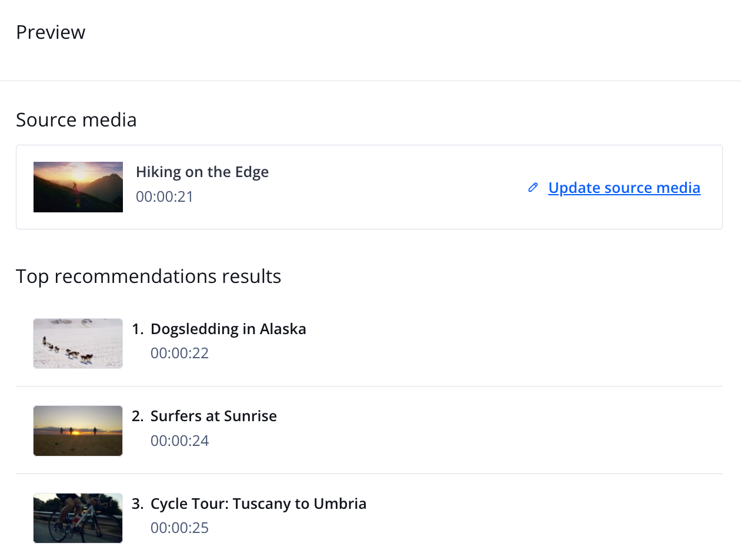Click the Top recommendations results header
This screenshot has height=560, width=741.
[148, 276]
